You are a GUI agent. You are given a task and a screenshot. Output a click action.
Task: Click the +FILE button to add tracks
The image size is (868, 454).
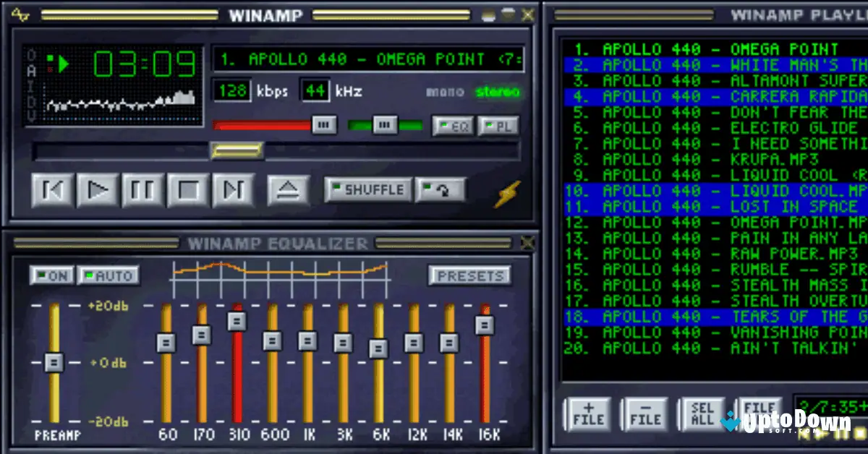click(x=588, y=413)
